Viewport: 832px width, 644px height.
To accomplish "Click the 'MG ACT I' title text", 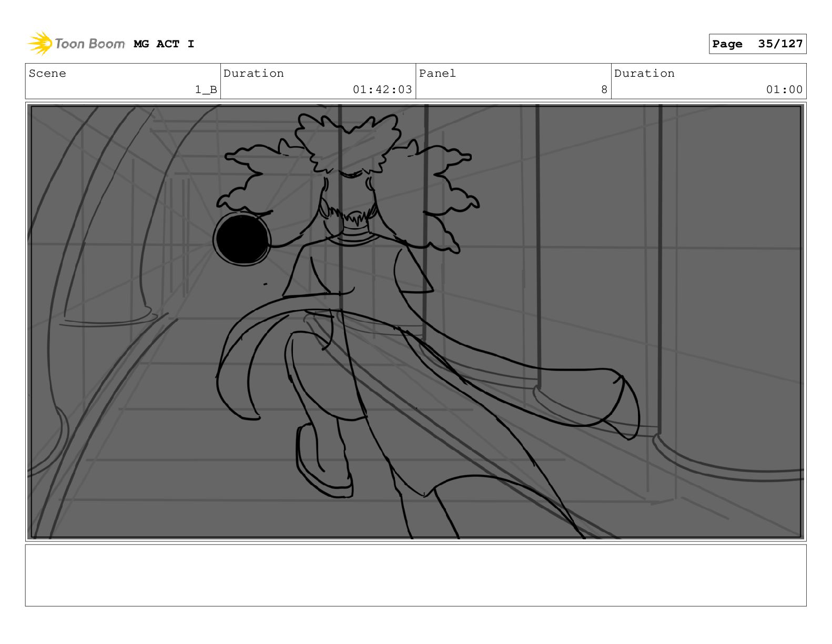I will coord(164,44).
